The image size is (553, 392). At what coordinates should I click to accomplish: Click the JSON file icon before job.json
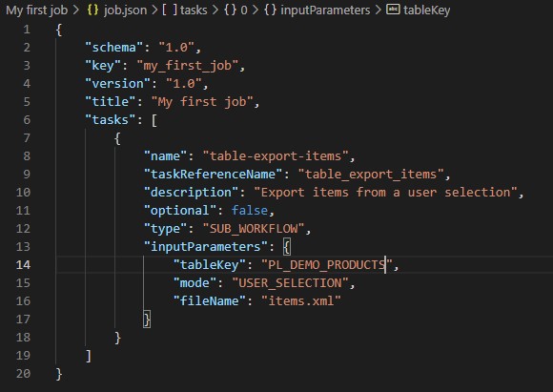(x=92, y=10)
